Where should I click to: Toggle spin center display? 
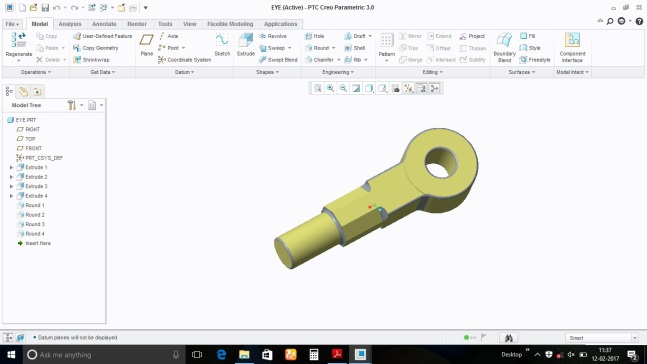pos(434,88)
